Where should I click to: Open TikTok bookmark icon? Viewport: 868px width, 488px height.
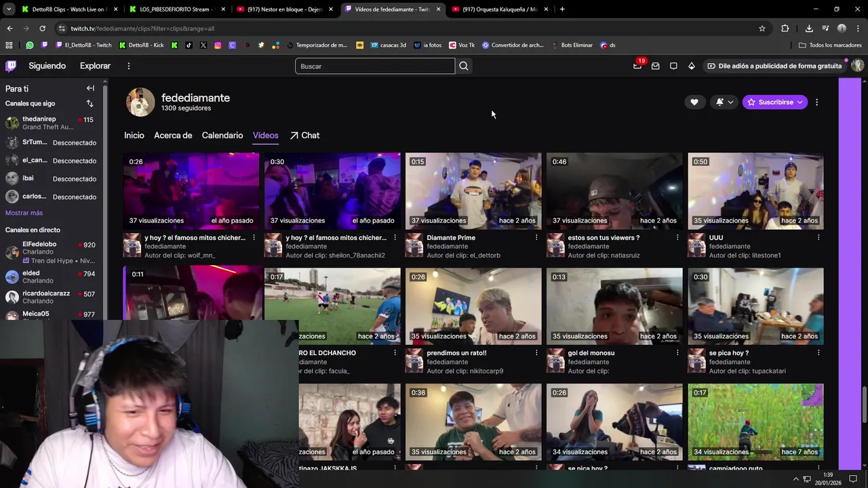(189, 45)
